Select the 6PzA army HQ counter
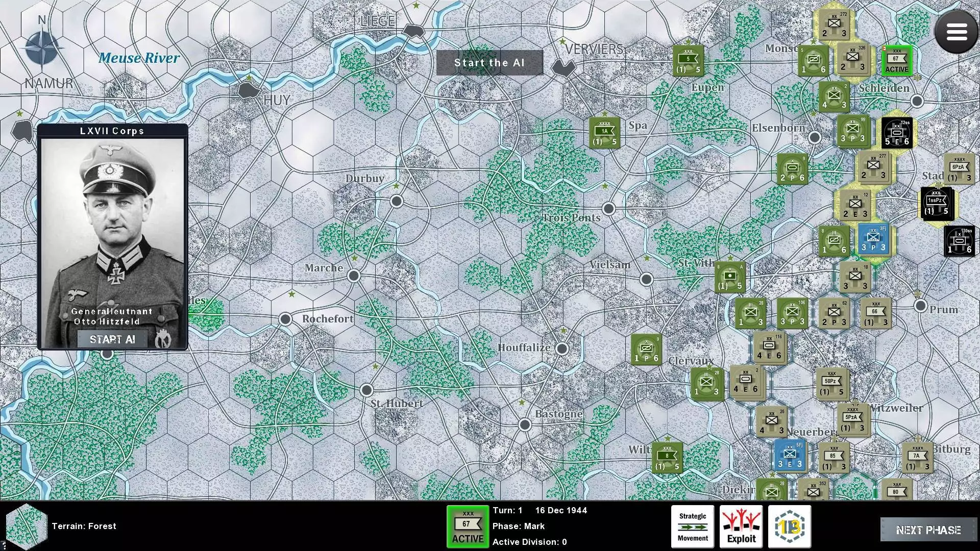 [959, 169]
